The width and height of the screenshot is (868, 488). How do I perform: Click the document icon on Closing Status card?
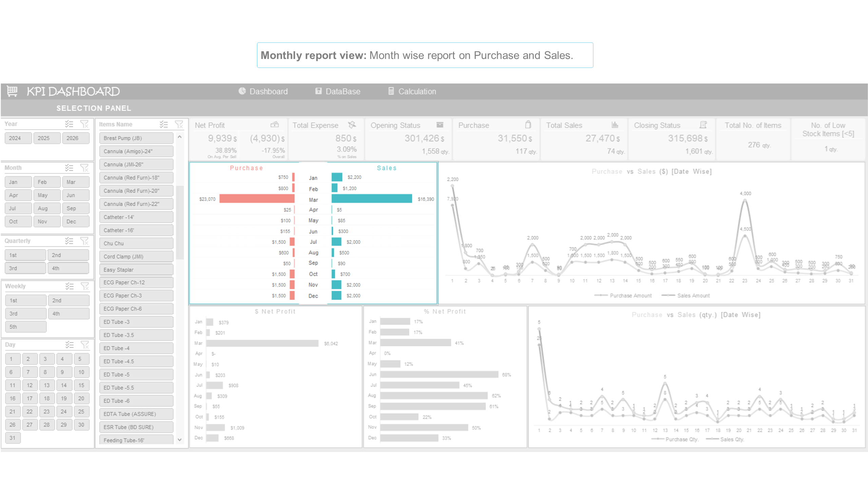(x=703, y=125)
